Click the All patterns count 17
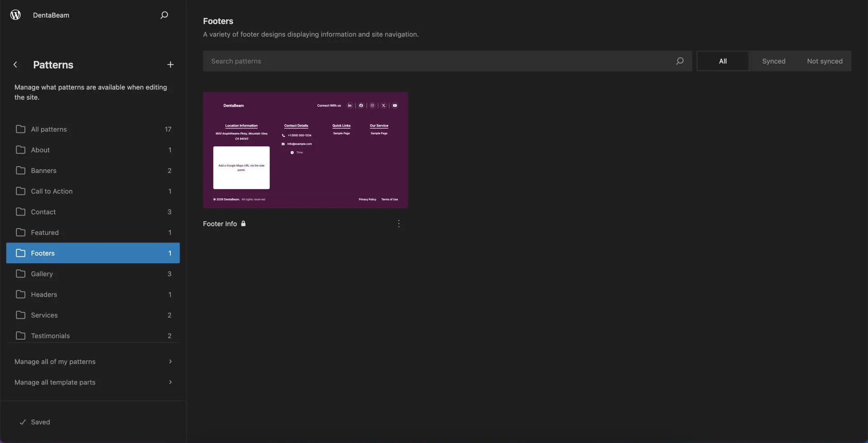This screenshot has height=443, width=868. (168, 129)
